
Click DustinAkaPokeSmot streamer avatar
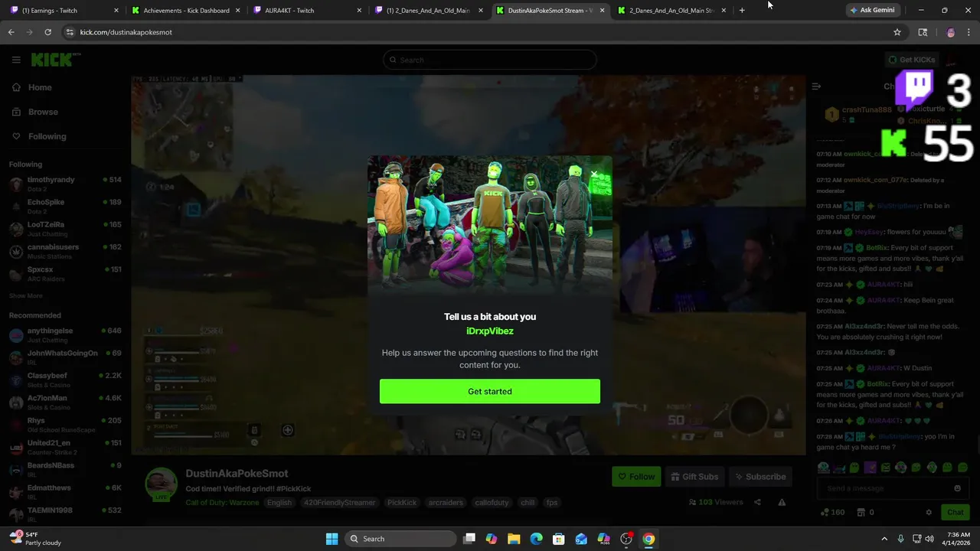(162, 484)
